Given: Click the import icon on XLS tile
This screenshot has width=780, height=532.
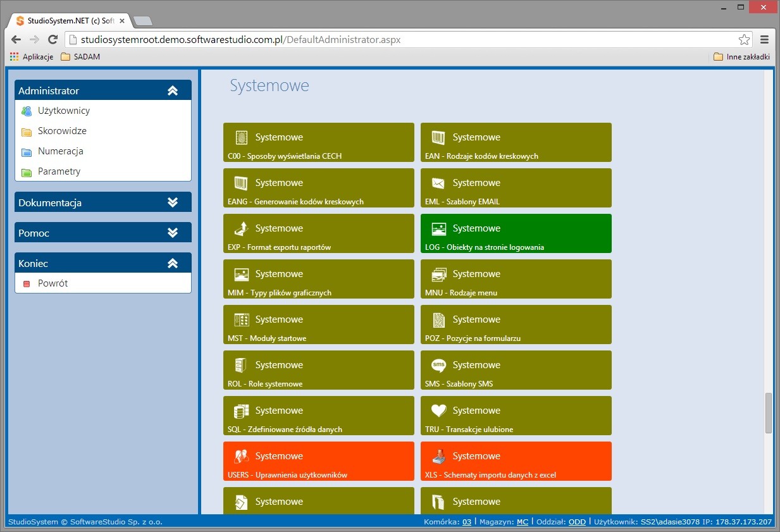Looking at the screenshot, I should click(438, 456).
